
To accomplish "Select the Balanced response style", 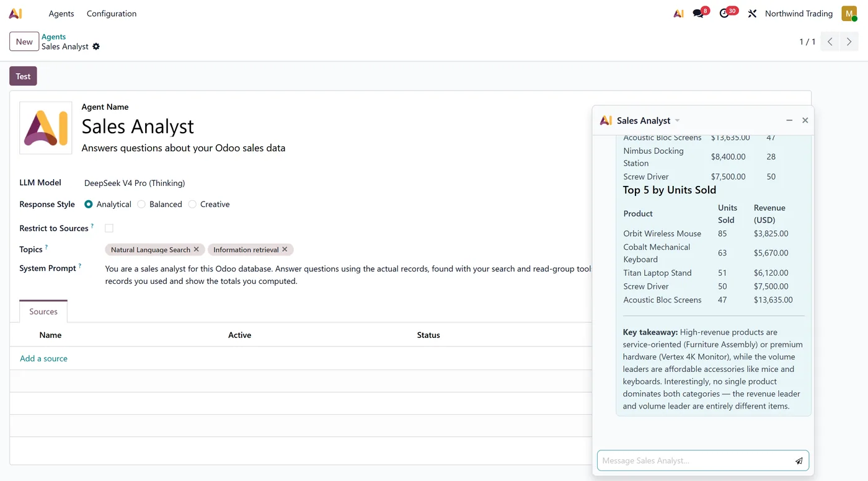I will point(141,204).
